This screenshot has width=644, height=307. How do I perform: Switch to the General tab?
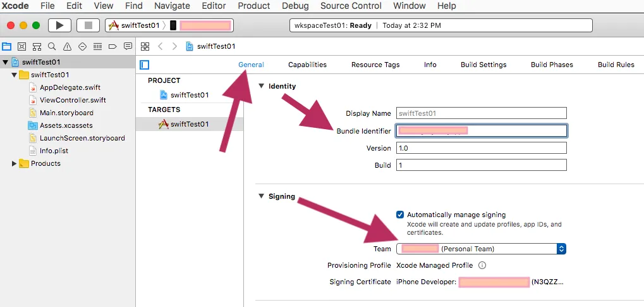pos(251,65)
